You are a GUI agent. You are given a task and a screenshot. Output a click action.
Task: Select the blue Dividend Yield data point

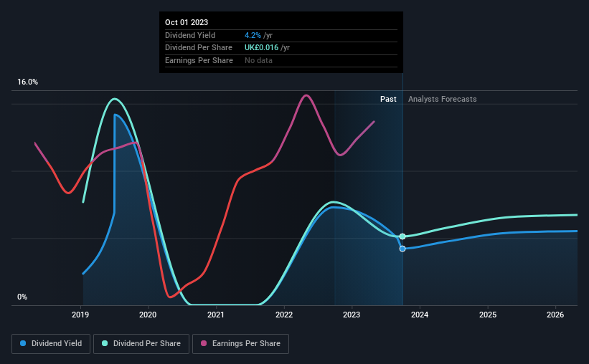pos(402,249)
